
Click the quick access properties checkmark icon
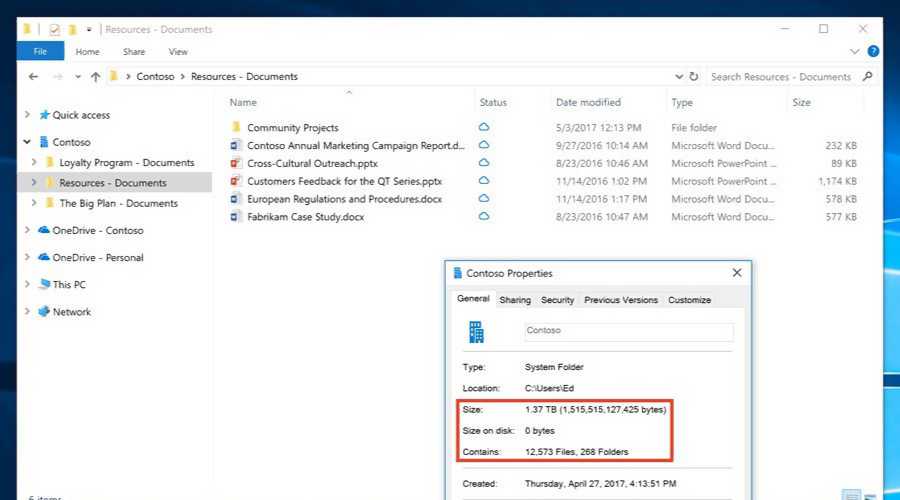click(x=55, y=29)
